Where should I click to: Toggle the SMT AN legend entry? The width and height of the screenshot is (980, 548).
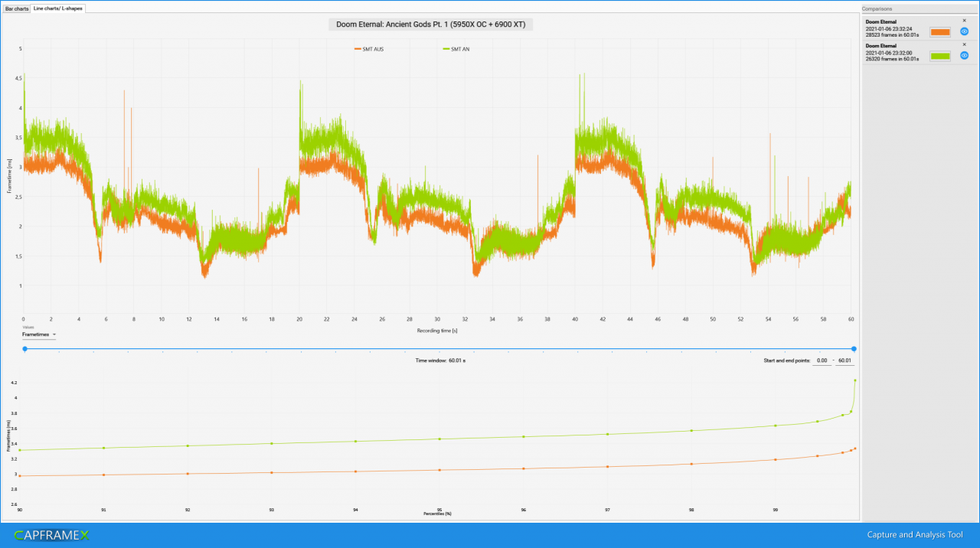[x=456, y=49]
